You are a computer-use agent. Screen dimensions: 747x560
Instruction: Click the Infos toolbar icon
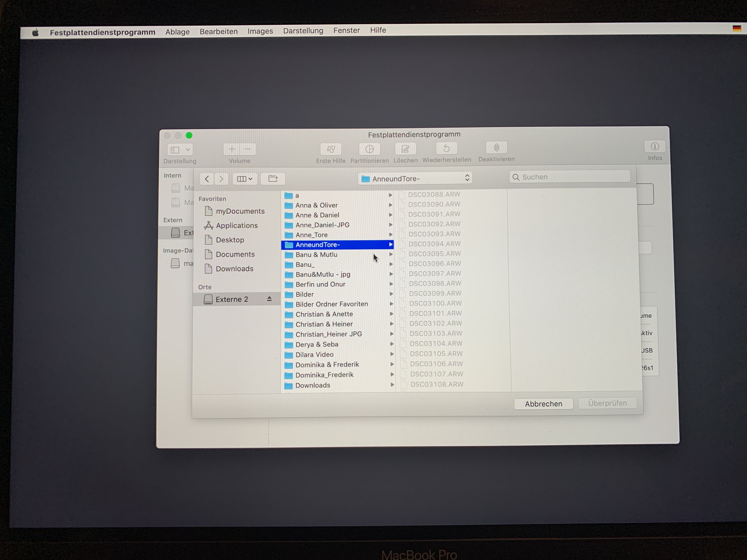(x=655, y=146)
